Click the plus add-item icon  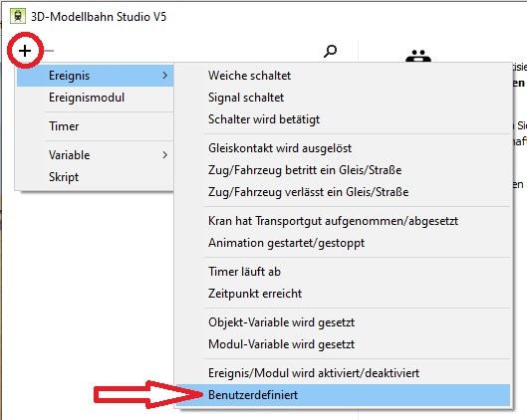coord(25,51)
